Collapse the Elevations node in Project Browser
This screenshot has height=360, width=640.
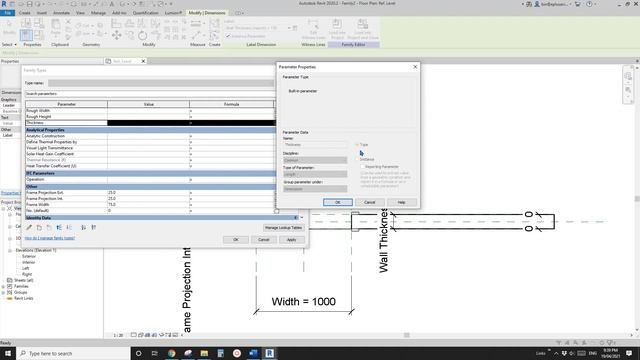10,250
